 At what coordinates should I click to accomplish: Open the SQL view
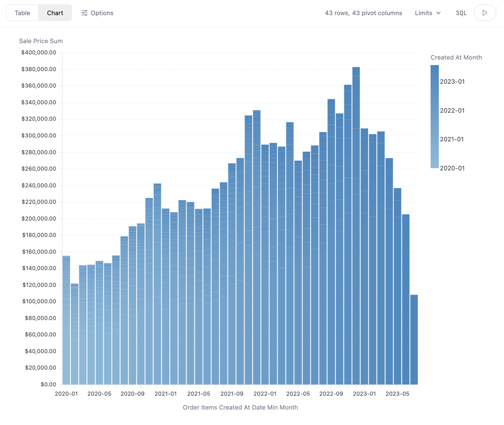click(x=461, y=13)
